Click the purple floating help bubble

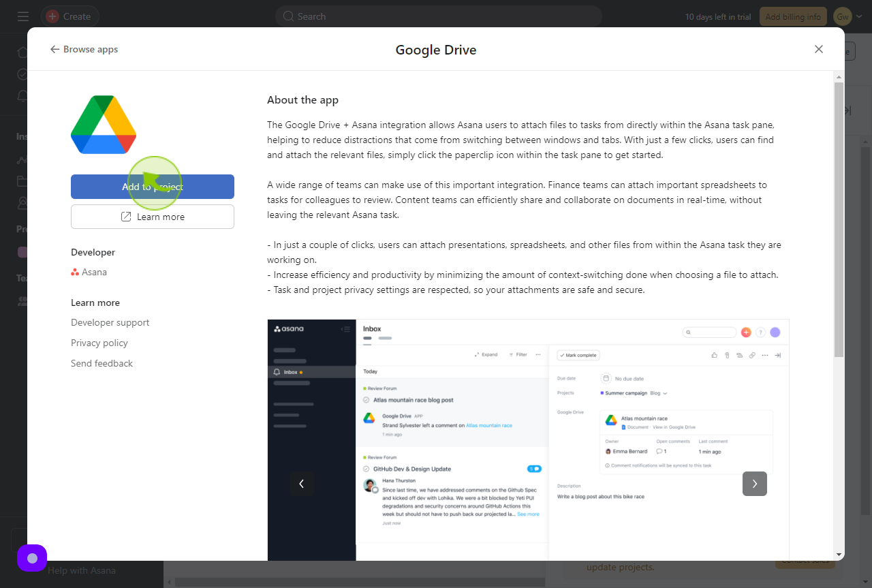[x=32, y=558]
